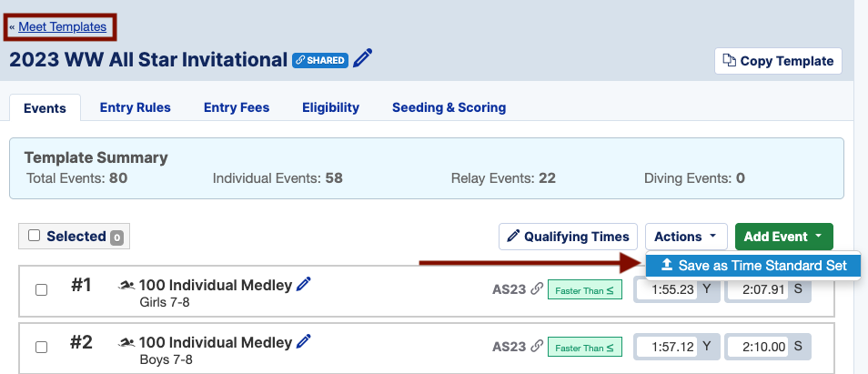Screen dimensions: 868x374
Task: Click the pencil icon beside template title
Action: [x=363, y=58]
